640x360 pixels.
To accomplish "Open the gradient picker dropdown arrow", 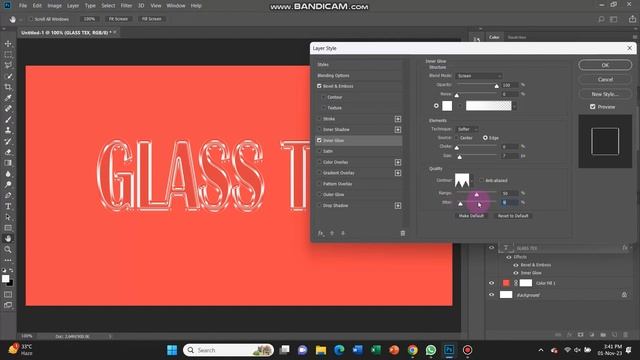I will pyautogui.click(x=514, y=106).
